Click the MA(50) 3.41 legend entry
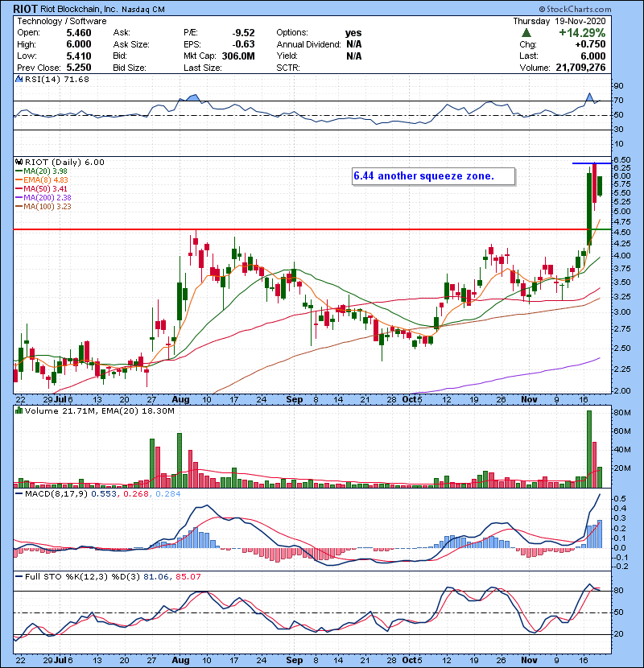 coord(41,188)
